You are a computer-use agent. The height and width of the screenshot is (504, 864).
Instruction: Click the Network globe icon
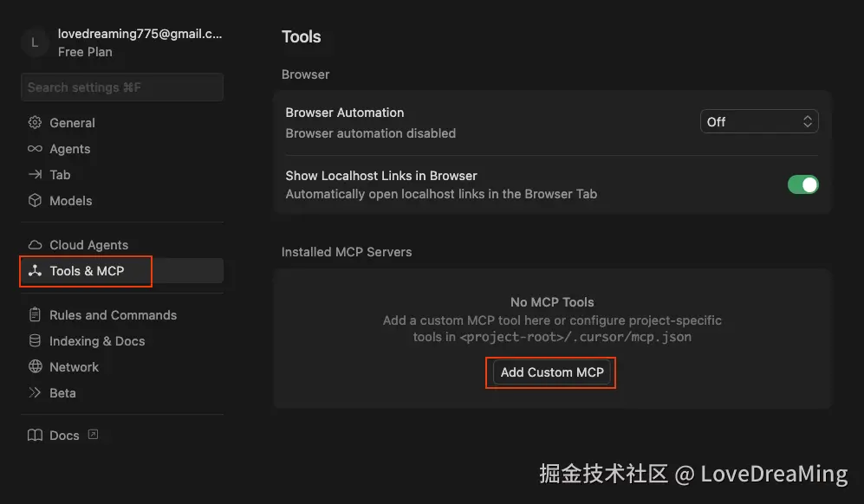tap(35, 367)
